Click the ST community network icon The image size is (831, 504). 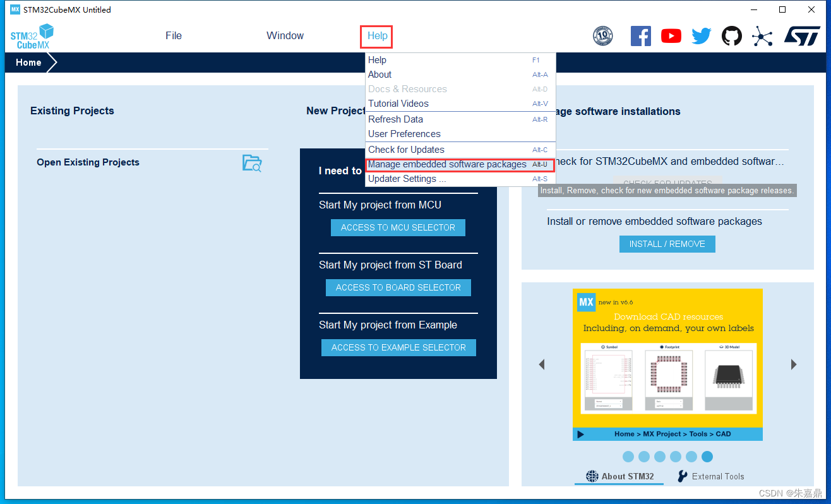point(762,36)
